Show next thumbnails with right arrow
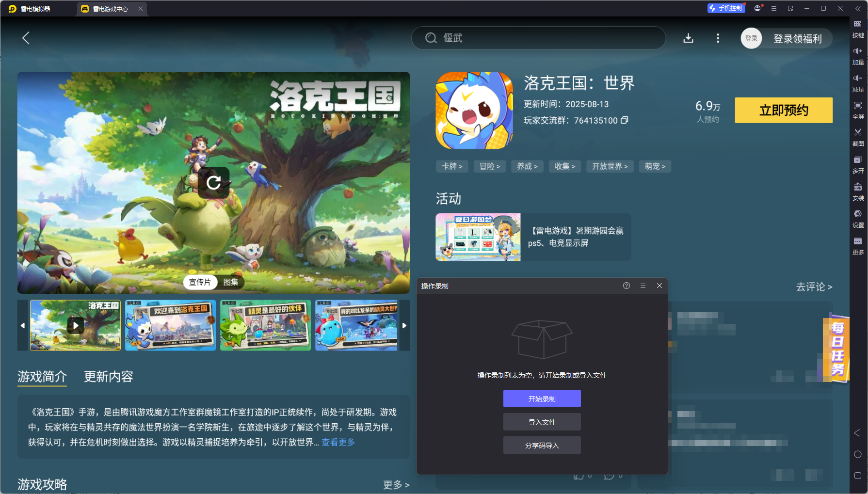 [x=404, y=325]
